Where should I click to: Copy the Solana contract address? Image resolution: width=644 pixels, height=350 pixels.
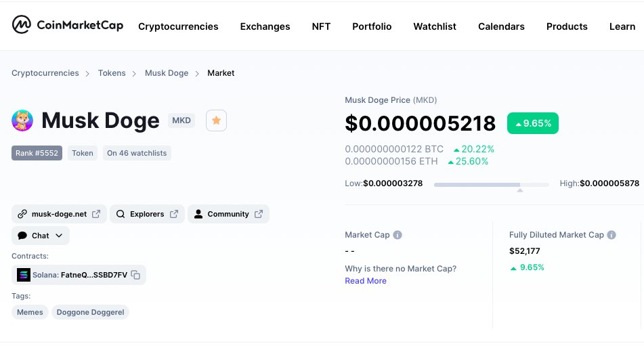click(x=135, y=275)
